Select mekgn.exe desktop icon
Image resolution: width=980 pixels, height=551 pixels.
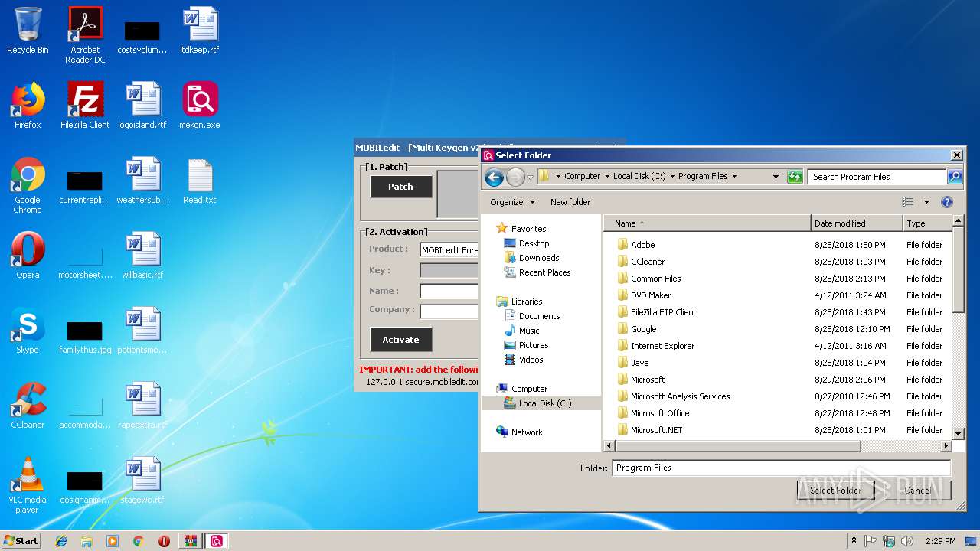200,106
